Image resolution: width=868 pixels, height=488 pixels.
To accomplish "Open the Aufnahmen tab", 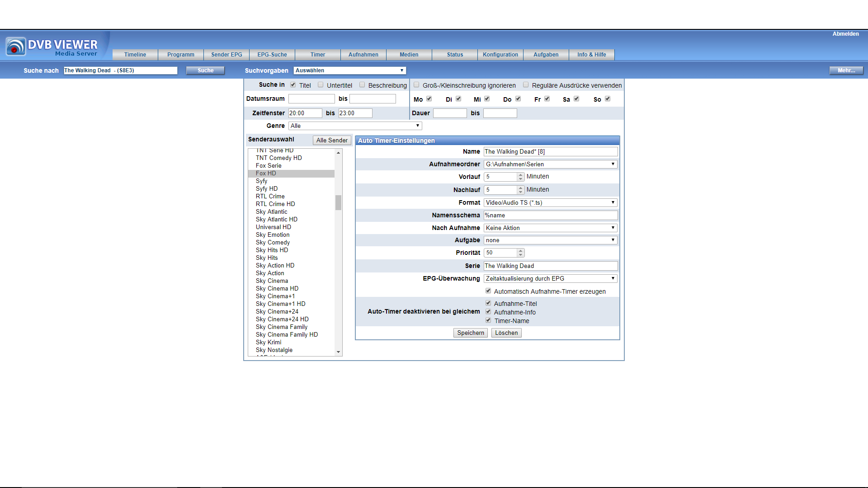I will [x=363, y=55].
